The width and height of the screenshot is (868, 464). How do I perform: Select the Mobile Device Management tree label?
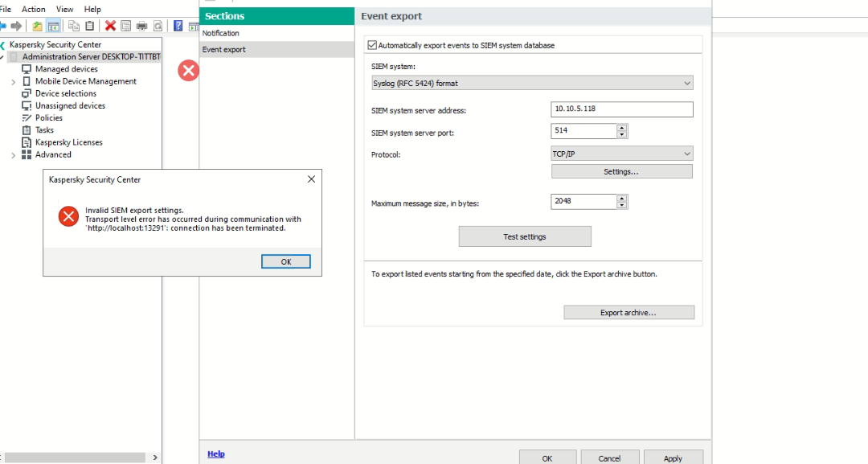[x=86, y=81]
